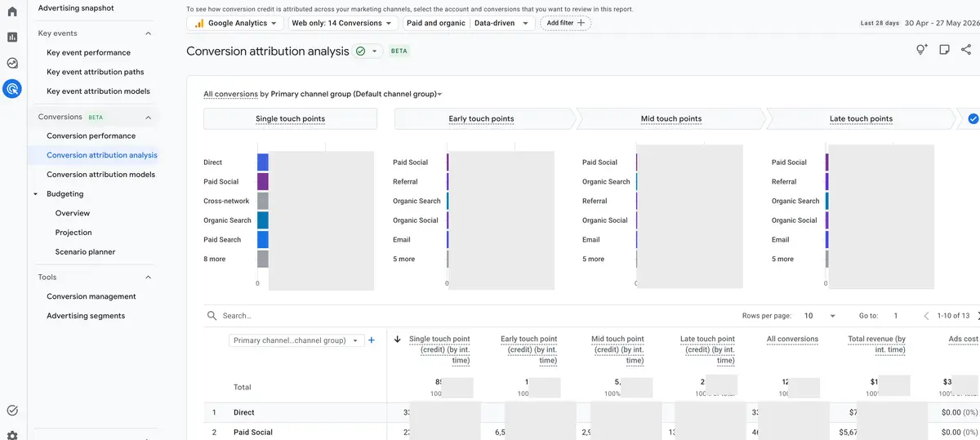The width and height of the screenshot is (980, 440).
Task: Click plus sign inside Add filter chip
Action: coord(581,23)
